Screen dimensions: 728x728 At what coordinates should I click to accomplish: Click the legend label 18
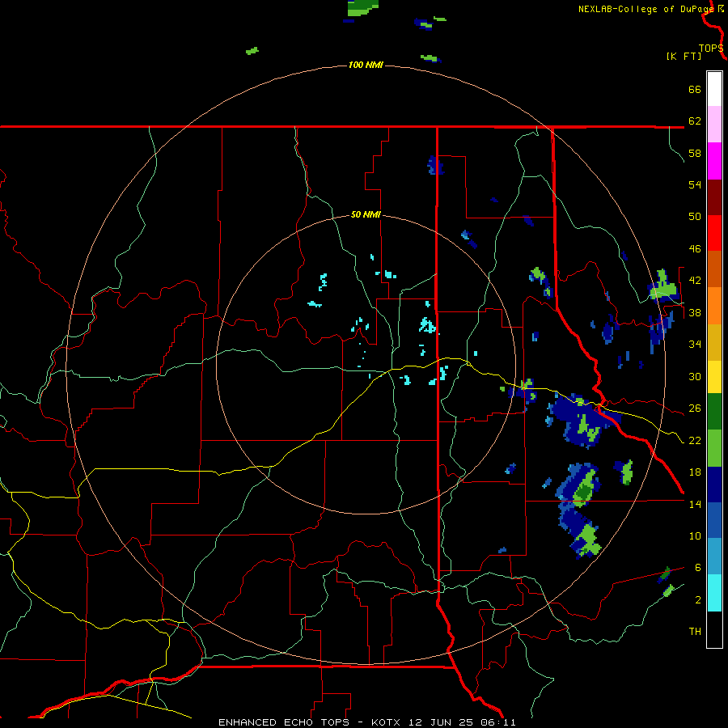tap(695, 472)
